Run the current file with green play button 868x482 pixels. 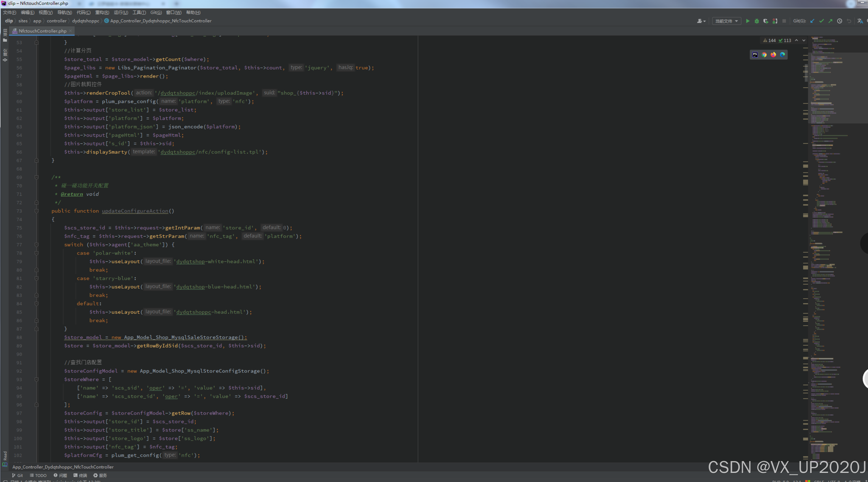pos(747,21)
